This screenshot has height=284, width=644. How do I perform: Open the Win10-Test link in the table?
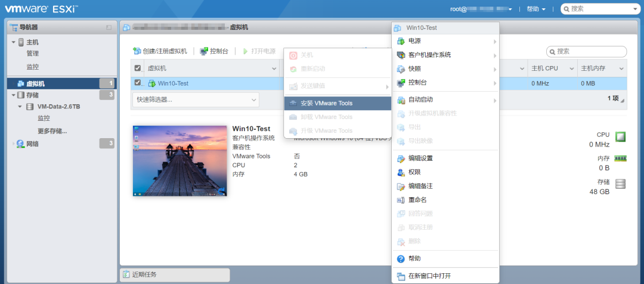tap(174, 83)
